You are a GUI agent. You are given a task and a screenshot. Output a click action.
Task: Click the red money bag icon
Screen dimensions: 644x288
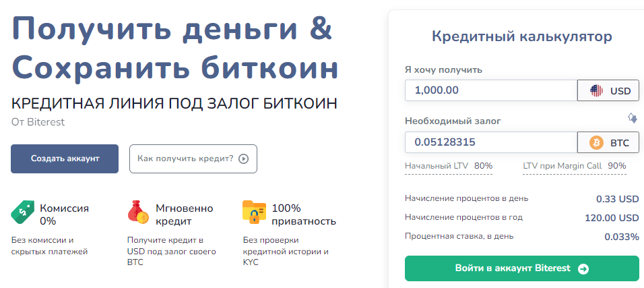[x=138, y=213]
